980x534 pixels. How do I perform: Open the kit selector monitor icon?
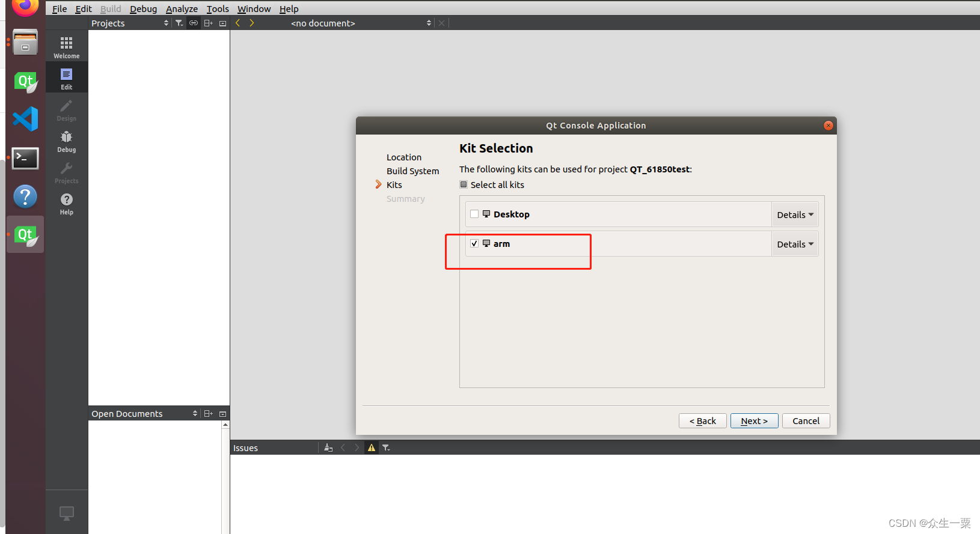[x=66, y=513]
